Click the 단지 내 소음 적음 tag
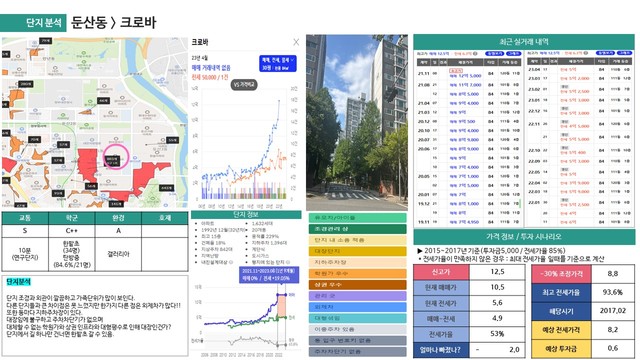Viewport: 640px width, 360px height. pos(358,240)
